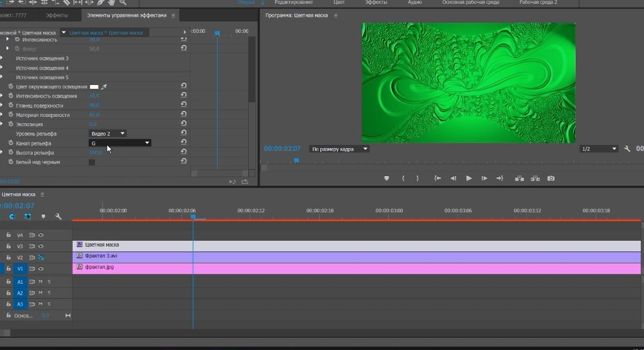The image size is (644, 350).
Task: Click the Export Frame camera icon
Action: [551, 178]
